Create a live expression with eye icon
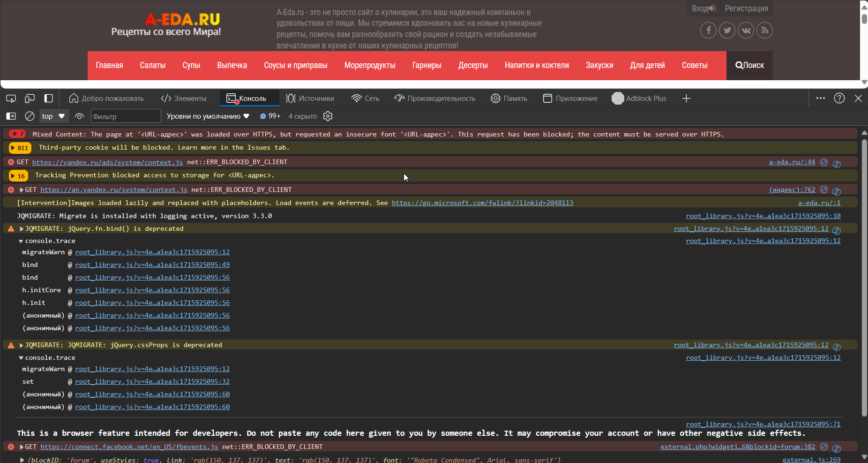This screenshot has width=868, height=463. click(79, 116)
